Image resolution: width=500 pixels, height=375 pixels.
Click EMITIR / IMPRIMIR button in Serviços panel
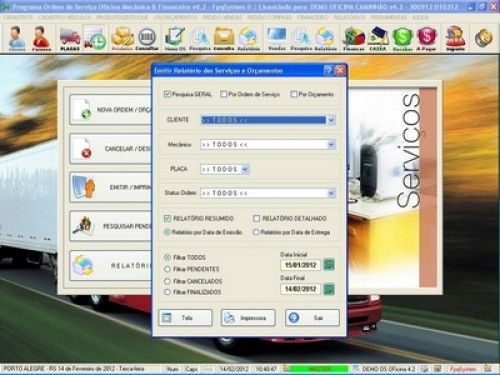(x=111, y=187)
